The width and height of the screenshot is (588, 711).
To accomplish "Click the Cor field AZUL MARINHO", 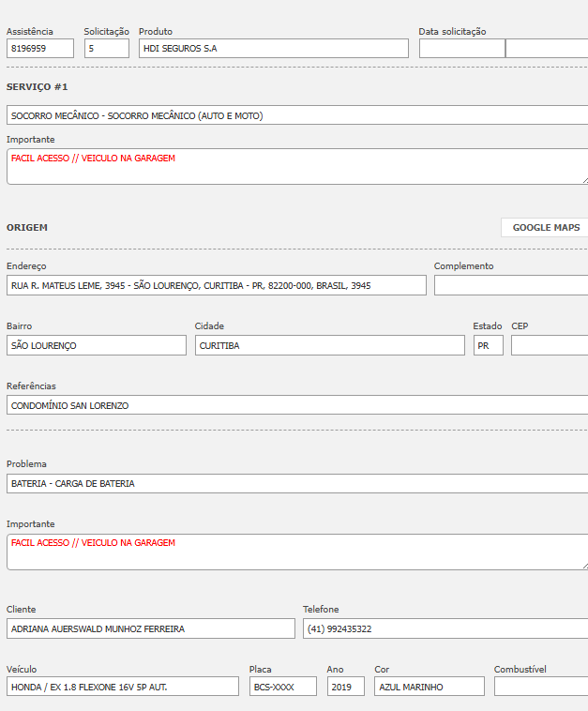I will pos(429,687).
